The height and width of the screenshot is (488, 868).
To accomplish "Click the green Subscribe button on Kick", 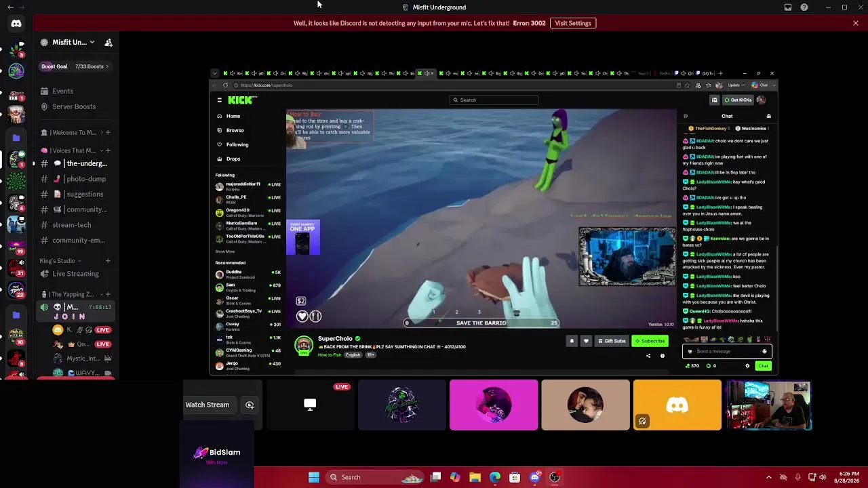I will pos(650,341).
